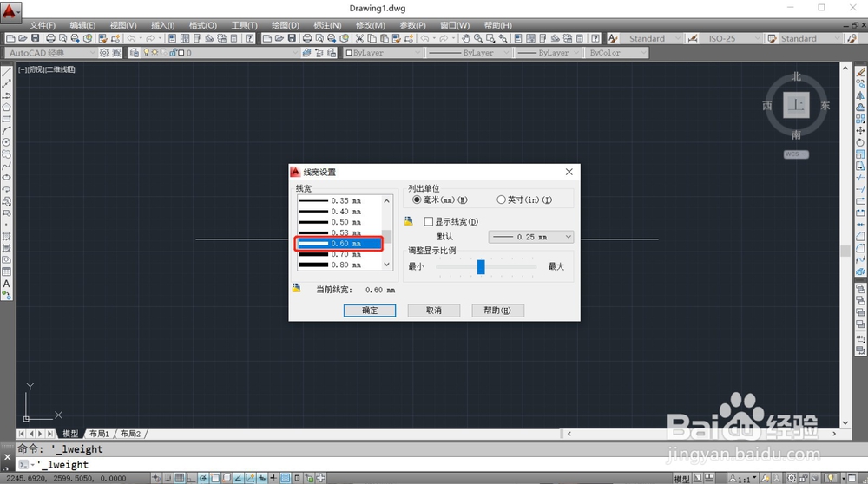This screenshot has height=484, width=868.
Task: Open Dimension Style manager icon
Action: 693,38
